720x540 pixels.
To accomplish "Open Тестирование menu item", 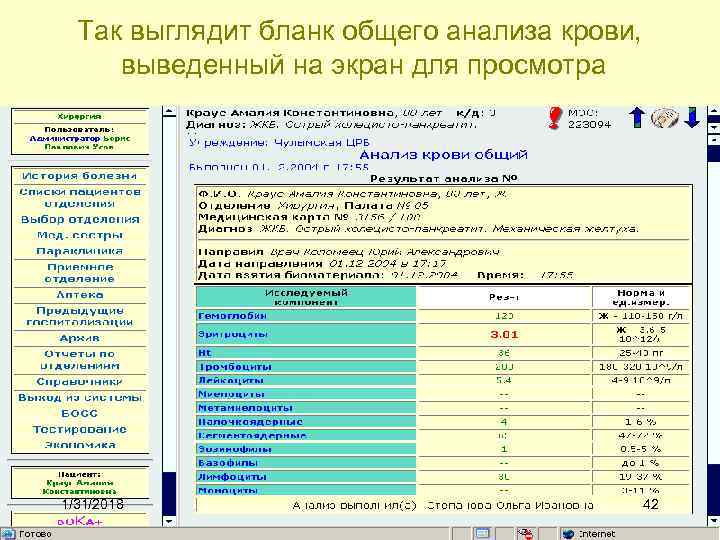I will (x=79, y=429).
